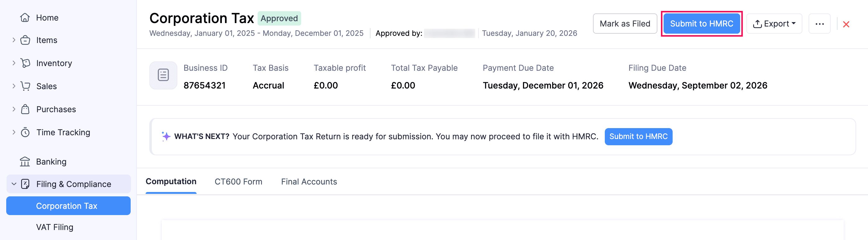The height and width of the screenshot is (240, 868).
Task: Click the Filing & Compliance document icon
Action: [x=25, y=184]
